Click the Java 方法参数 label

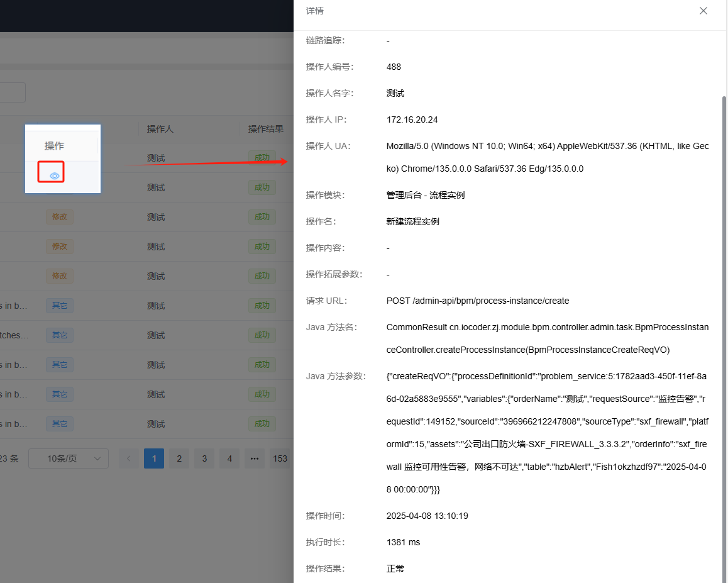(336, 376)
